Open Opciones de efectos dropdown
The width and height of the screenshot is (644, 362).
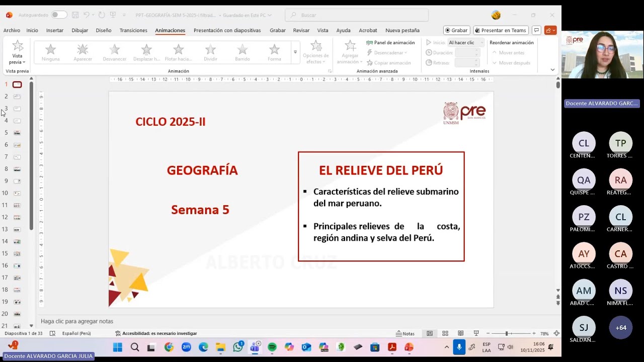click(x=316, y=52)
